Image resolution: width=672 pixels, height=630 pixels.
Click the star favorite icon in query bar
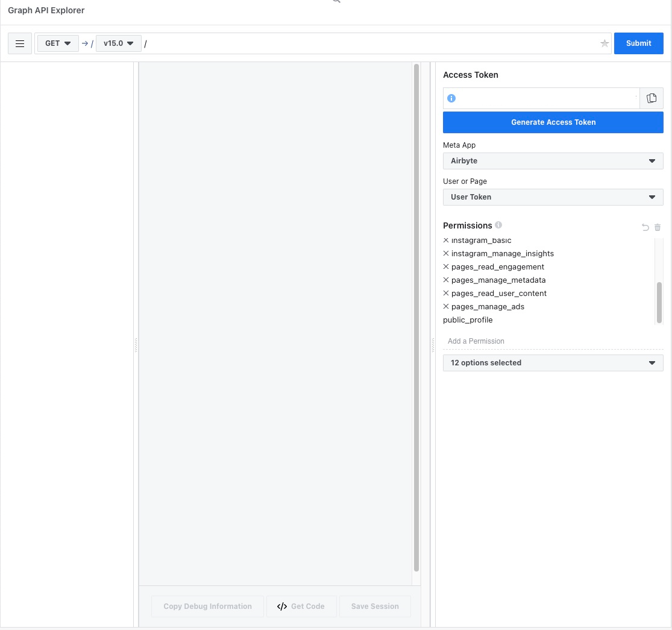[x=604, y=43]
